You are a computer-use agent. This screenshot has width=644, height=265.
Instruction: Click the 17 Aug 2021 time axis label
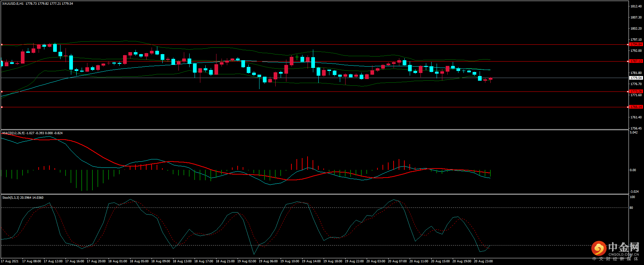coord(10,261)
